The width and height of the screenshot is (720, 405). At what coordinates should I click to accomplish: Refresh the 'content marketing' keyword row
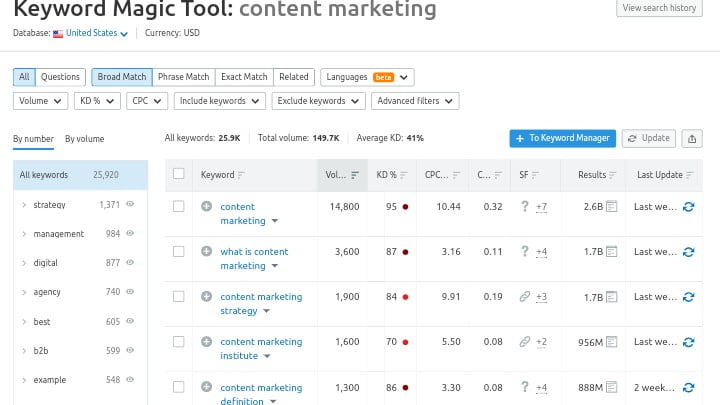pyautogui.click(x=688, y=207)
